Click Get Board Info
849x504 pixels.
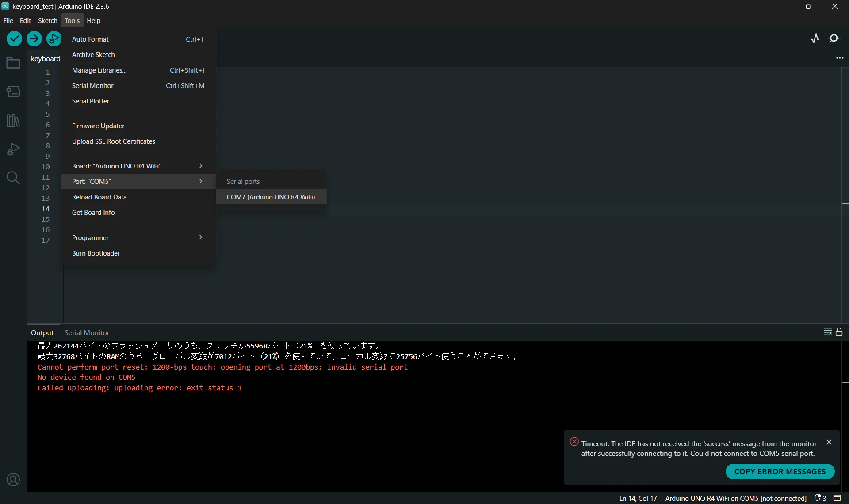pos(138,213)
